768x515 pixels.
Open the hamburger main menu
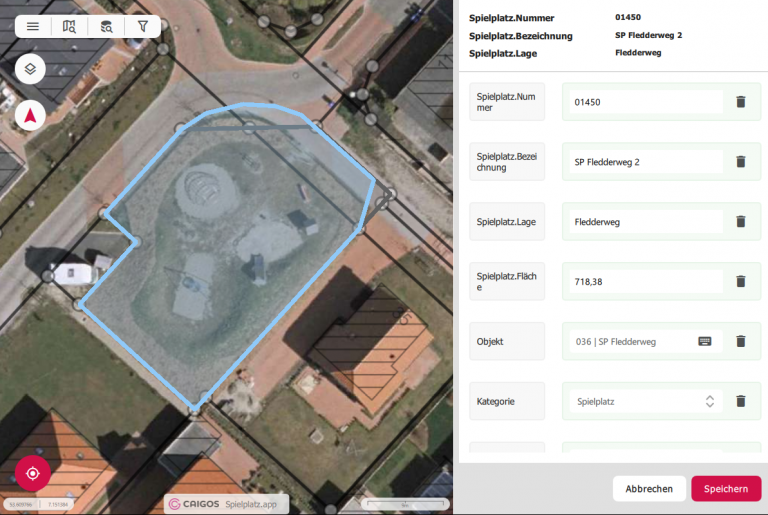coord(33,26)
